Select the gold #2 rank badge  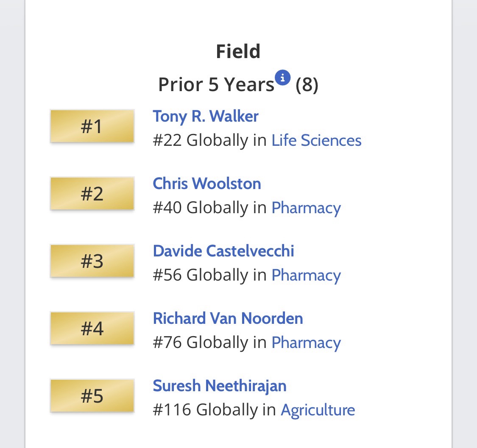pos(92,194)
